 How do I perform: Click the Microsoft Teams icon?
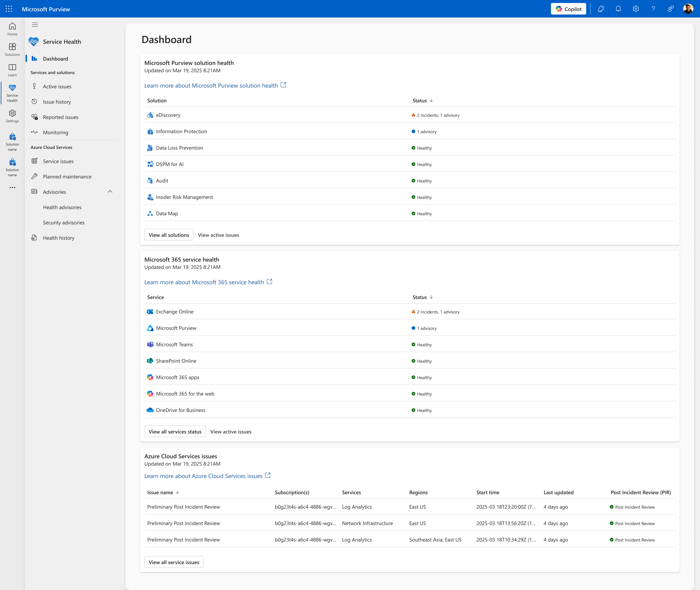(150, 344)
